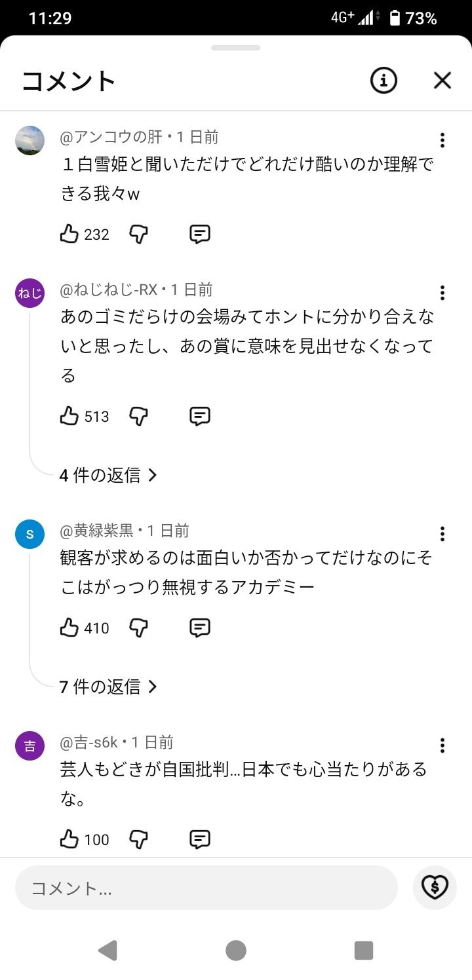
Task: Dislike the @黄緑紫黒 comment
Action: click(138, 628)
